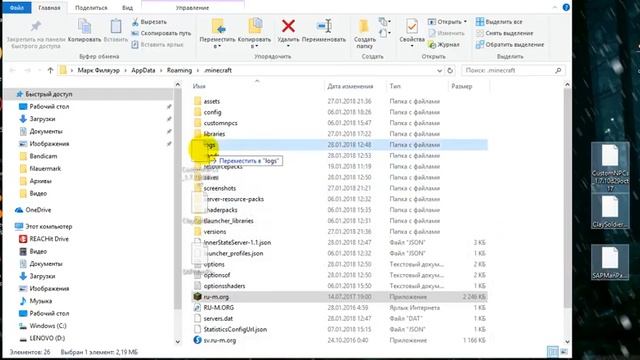Click the red Delete (Удалить) icon
The height and width of the screenshot is (360, 640).
(x=288, y=27)
